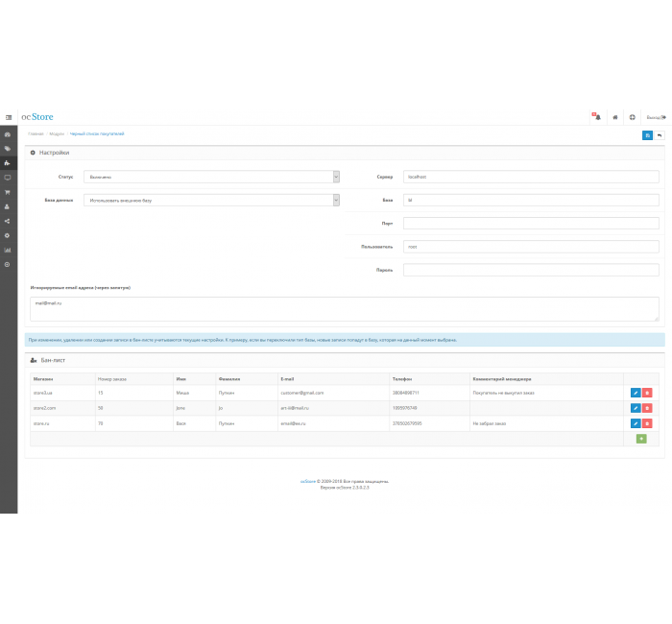Delete the store.ru ban-list entry
This screenshot has height=624, width=672.
[x=647, y=423]
